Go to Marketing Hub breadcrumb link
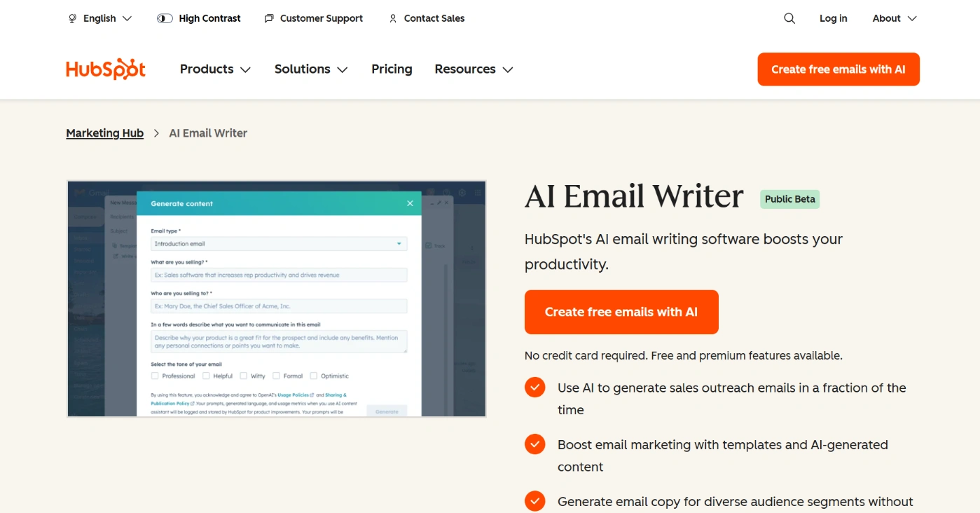 click(x=104, y=133)
